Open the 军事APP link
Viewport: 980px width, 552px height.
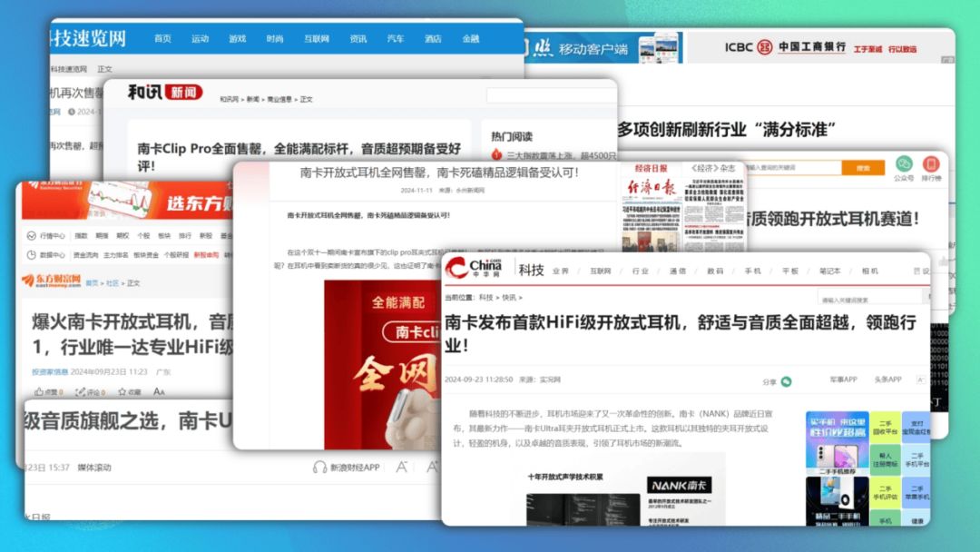pos(843,379)
